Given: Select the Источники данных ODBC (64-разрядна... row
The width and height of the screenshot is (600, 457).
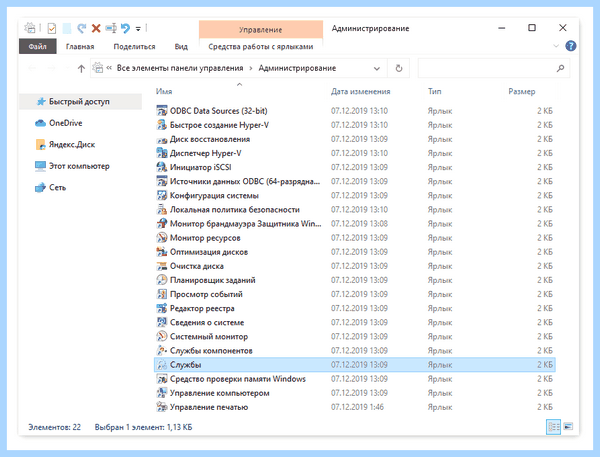Looking at the screenshot, I should tap(355, 181).
